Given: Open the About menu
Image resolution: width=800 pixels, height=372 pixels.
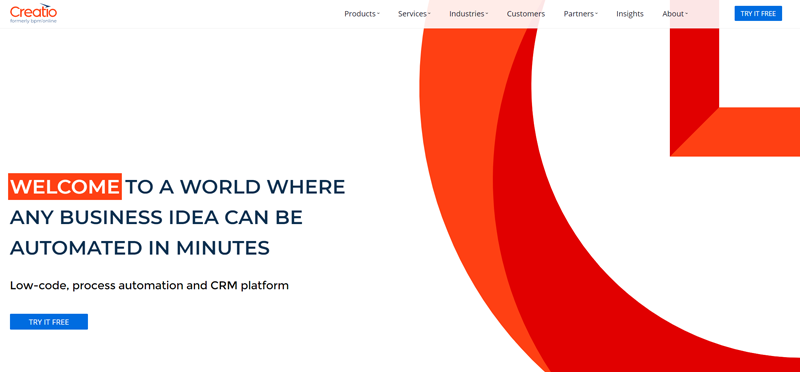Looking at the screenshot, I should tap(673, 14).
